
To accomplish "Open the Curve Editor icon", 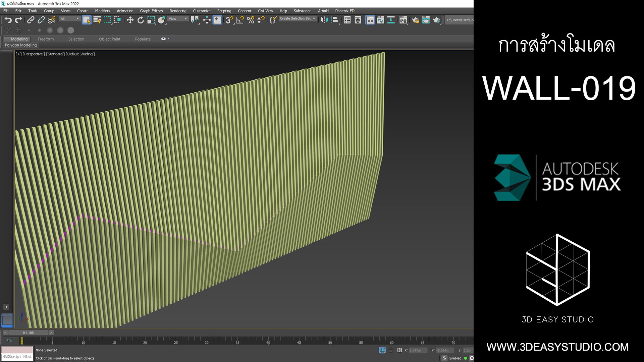I will 380,20.
